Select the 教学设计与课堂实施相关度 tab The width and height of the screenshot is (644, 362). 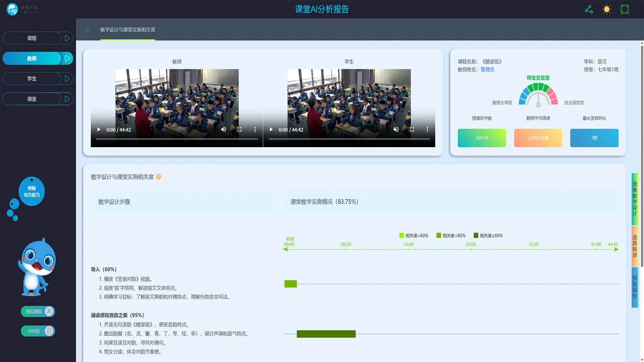[128, 30]
